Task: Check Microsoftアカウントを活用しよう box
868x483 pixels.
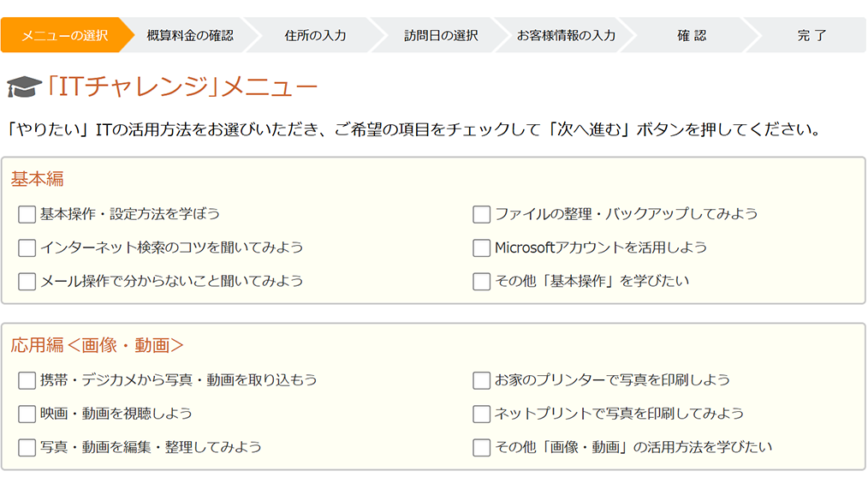Action: point(481,247)
